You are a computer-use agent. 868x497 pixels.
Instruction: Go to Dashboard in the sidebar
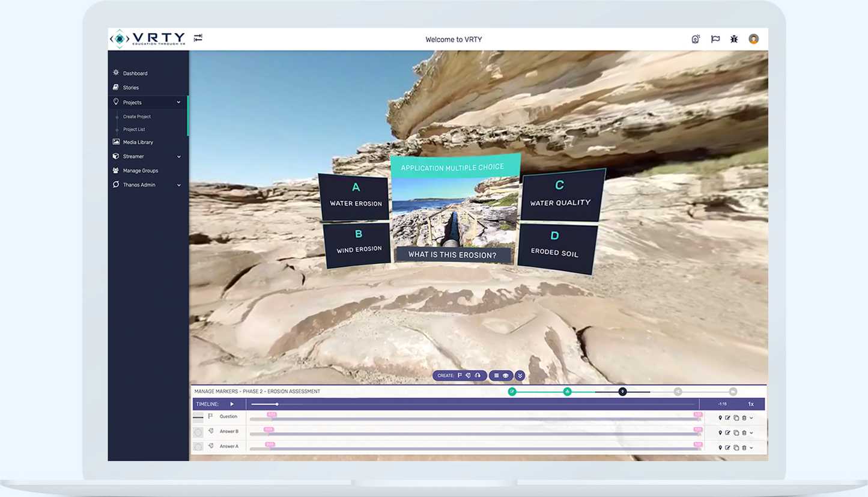[135, 73]
